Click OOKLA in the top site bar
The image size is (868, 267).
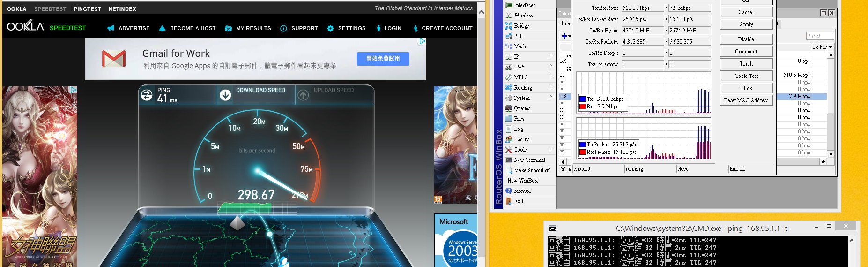17,9
